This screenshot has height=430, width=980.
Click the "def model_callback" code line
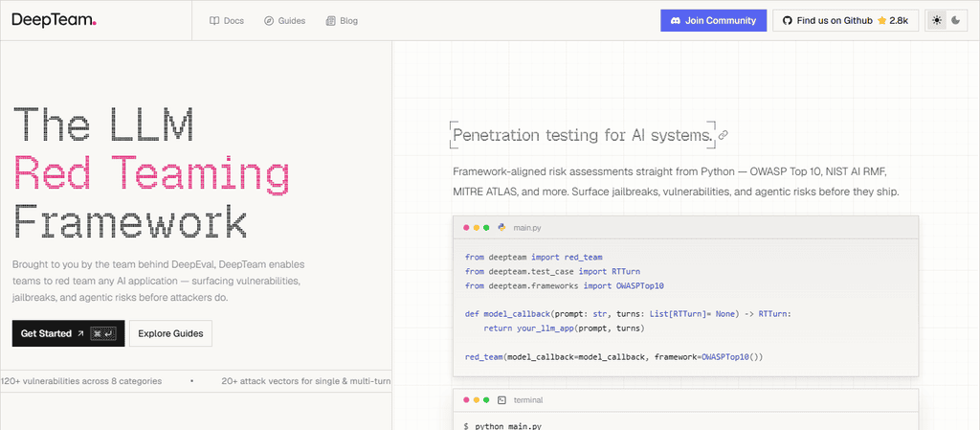[628, 314]
